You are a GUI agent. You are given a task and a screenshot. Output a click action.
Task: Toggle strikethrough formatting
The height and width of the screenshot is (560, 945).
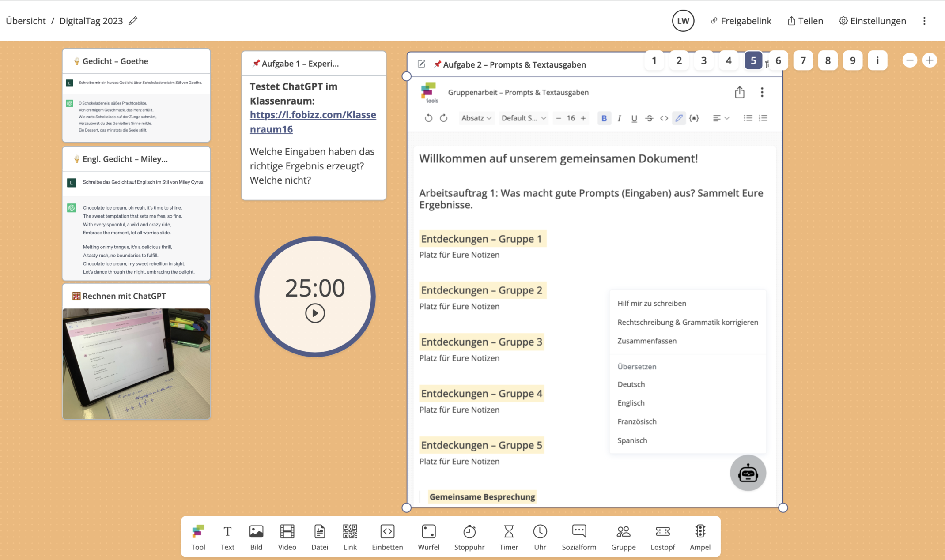[x=649, y=118]
